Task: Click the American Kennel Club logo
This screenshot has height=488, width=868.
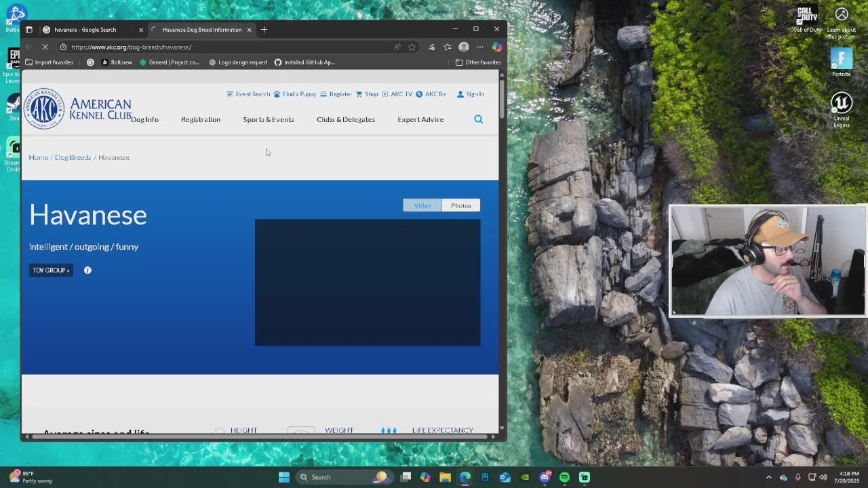Action: click(77, 108)
